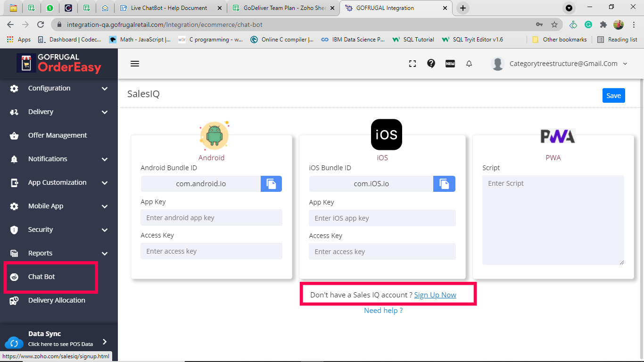Image resolution: width=644 pixels, height=362 pixels.
Task: Go back in browser history
Action: point(10,25)
